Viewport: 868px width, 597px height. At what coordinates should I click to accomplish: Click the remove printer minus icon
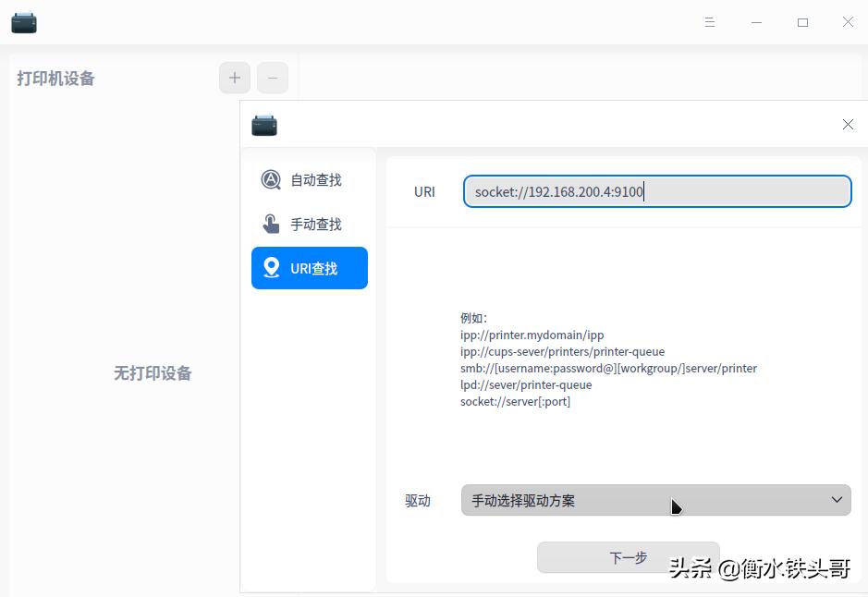coord(272,78)
